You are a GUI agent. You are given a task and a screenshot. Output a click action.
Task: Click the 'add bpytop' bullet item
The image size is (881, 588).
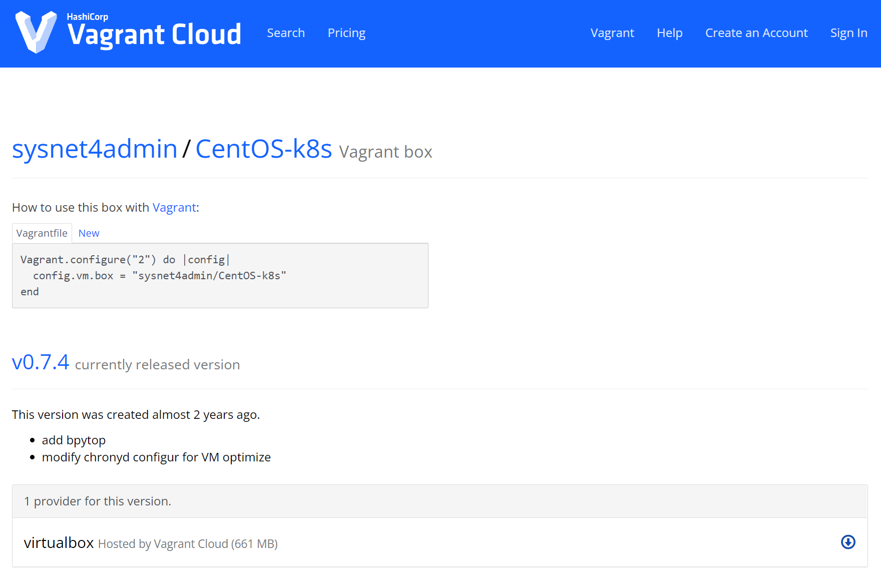[74, 440]
